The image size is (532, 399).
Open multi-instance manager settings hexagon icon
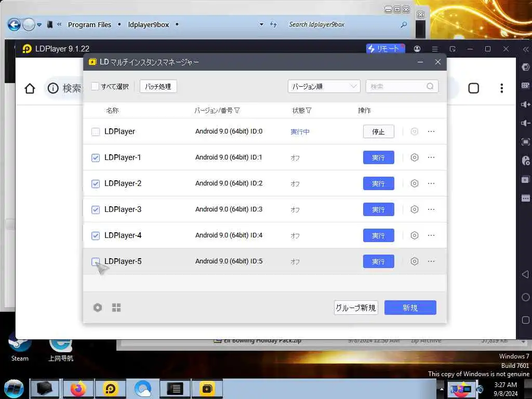click(x=98, y=308)
